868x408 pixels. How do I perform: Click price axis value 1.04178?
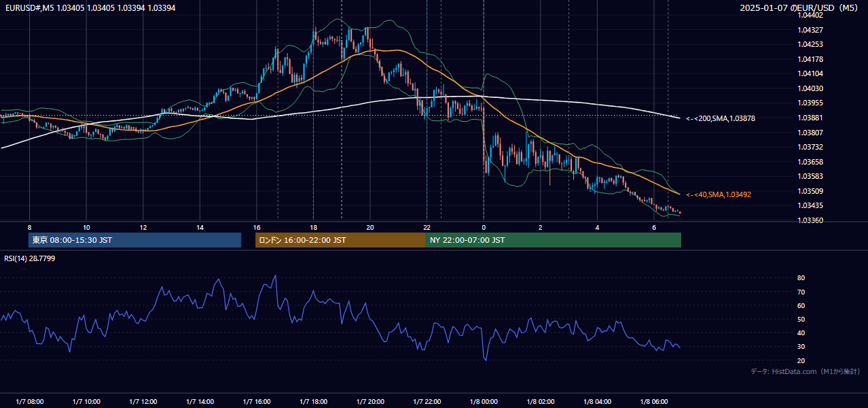810,59
